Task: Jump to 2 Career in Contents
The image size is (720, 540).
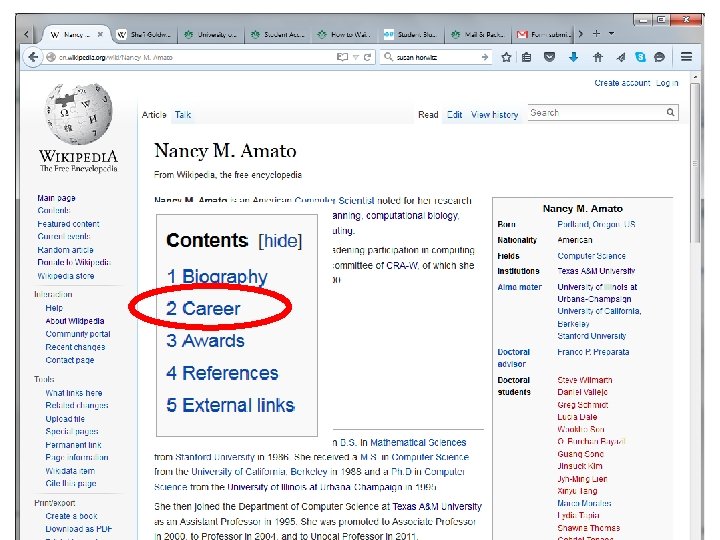Action: click(x=203, y=309)
